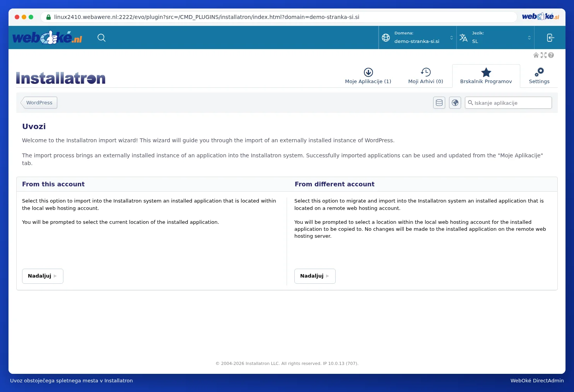Click the WebOké DirectAdmin caption text
574x392 pixels.
537,381
